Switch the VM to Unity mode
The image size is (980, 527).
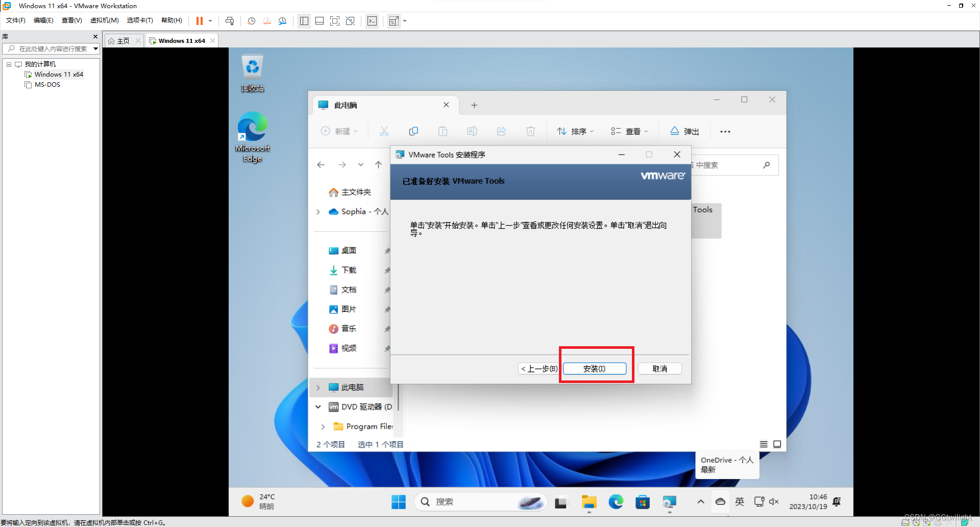pyautogui.click(x=350, y=21)
